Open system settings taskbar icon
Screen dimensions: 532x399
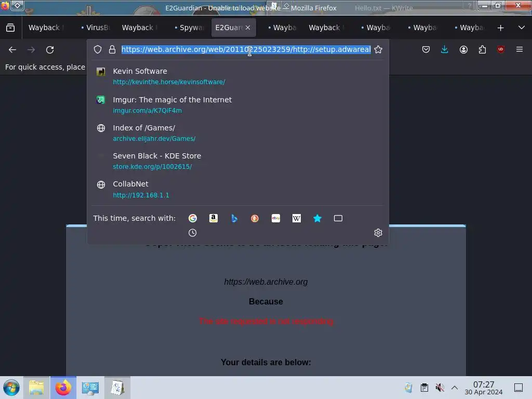[x=90, y=388]
